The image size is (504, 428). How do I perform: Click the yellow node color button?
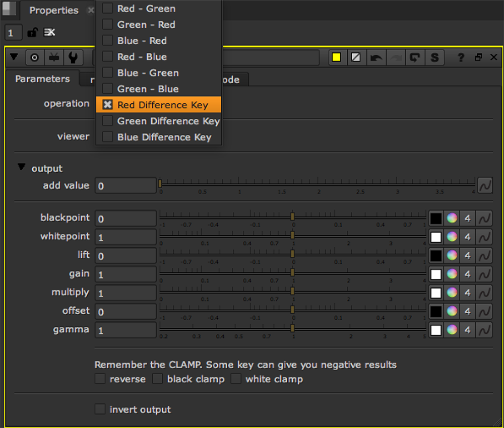337,58
